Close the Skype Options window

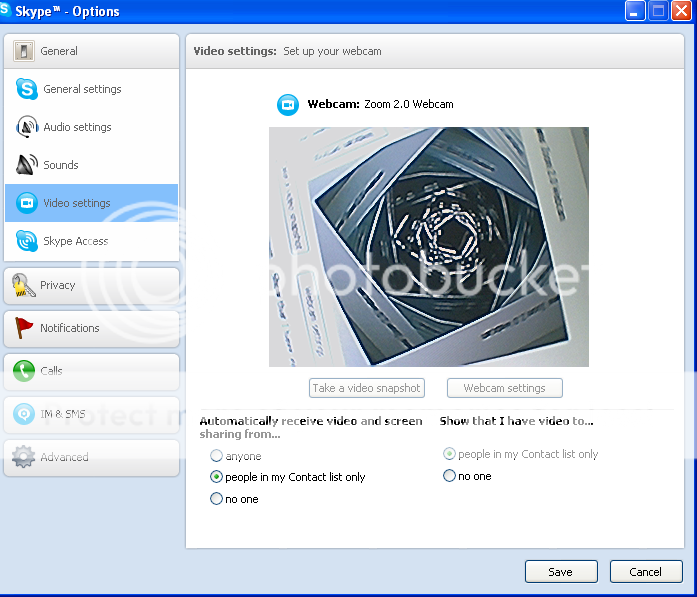[681, 11]
